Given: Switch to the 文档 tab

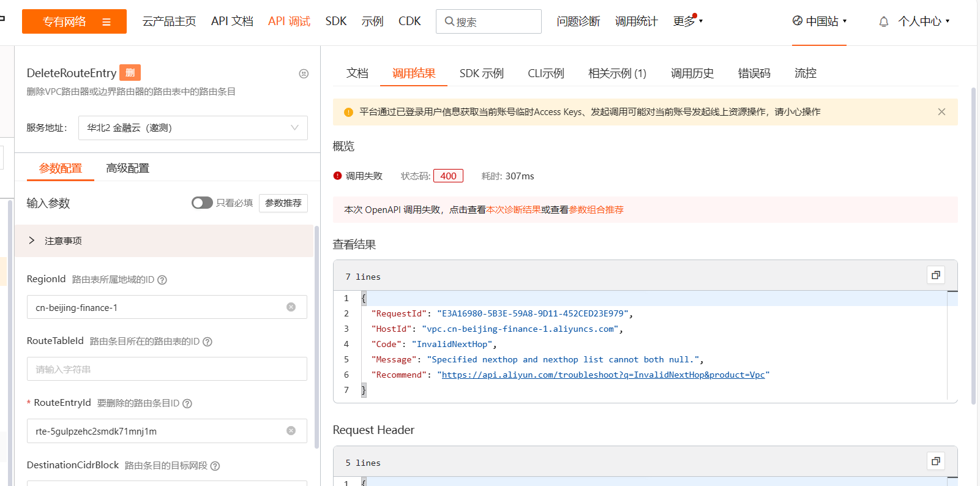Looking at the screenshot, I should (357, 73).
